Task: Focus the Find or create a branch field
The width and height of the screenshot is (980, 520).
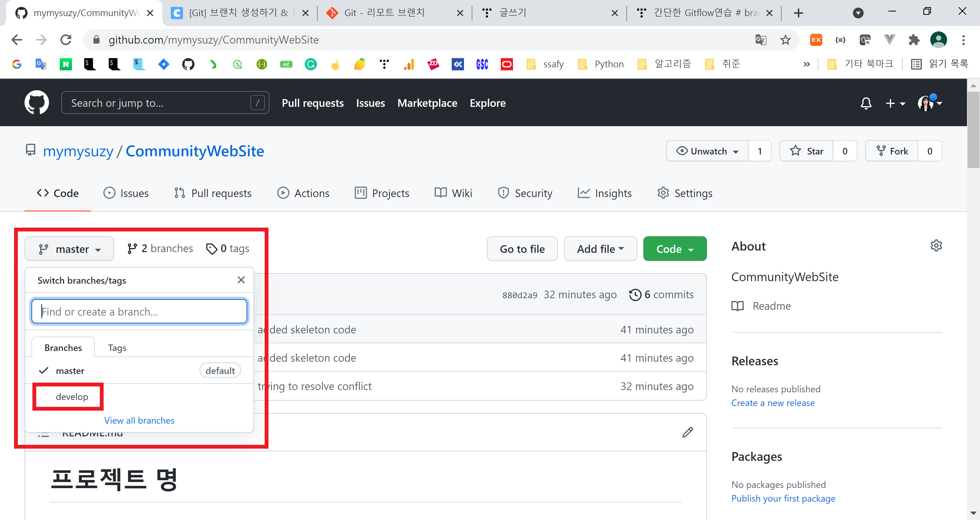Action: click(x=139, y=312)
